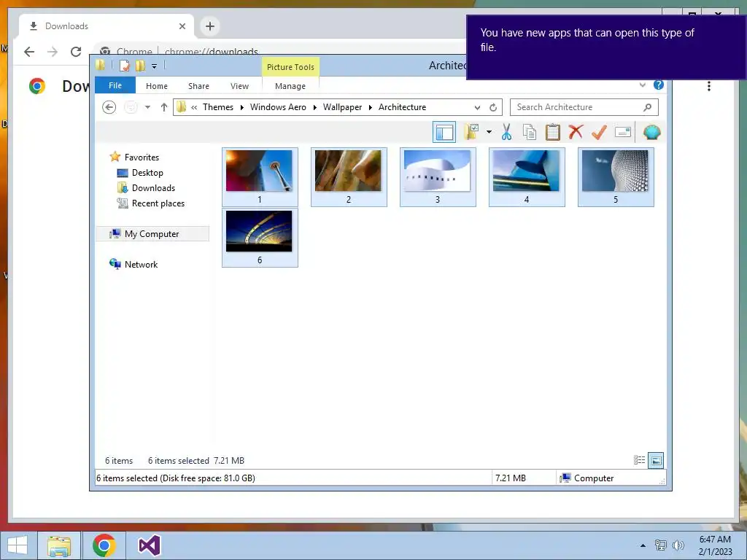747x560 pixels.
Task: Open the Manage ribbon tab
Action: click(x=290, y=86)
